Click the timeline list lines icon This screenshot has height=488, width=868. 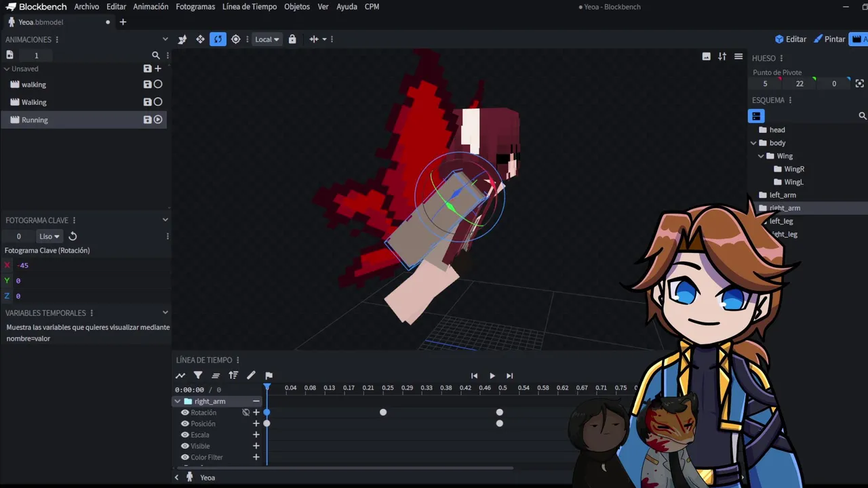pyautogui.click(x=216, y=375)
